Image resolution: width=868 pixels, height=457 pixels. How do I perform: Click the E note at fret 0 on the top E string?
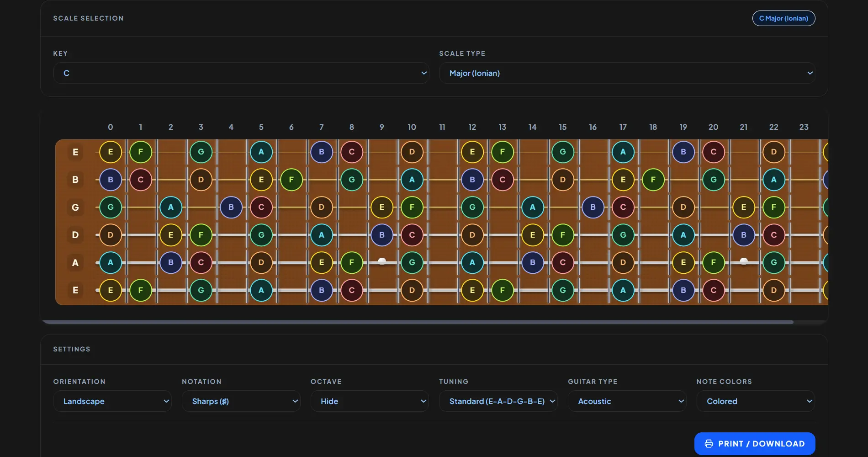(x=111, y=152)
